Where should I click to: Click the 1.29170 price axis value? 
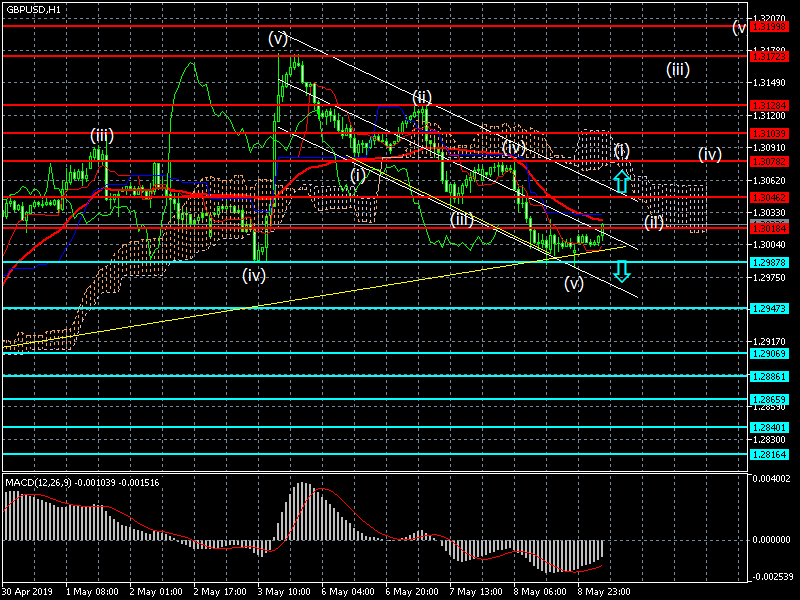769,342
